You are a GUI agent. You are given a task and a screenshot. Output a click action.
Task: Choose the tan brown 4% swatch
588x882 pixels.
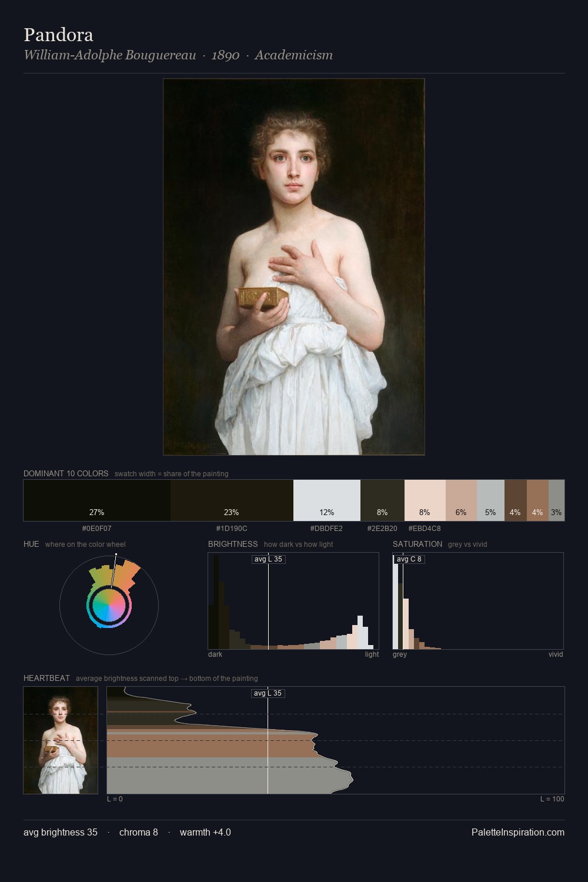[537, 500]
